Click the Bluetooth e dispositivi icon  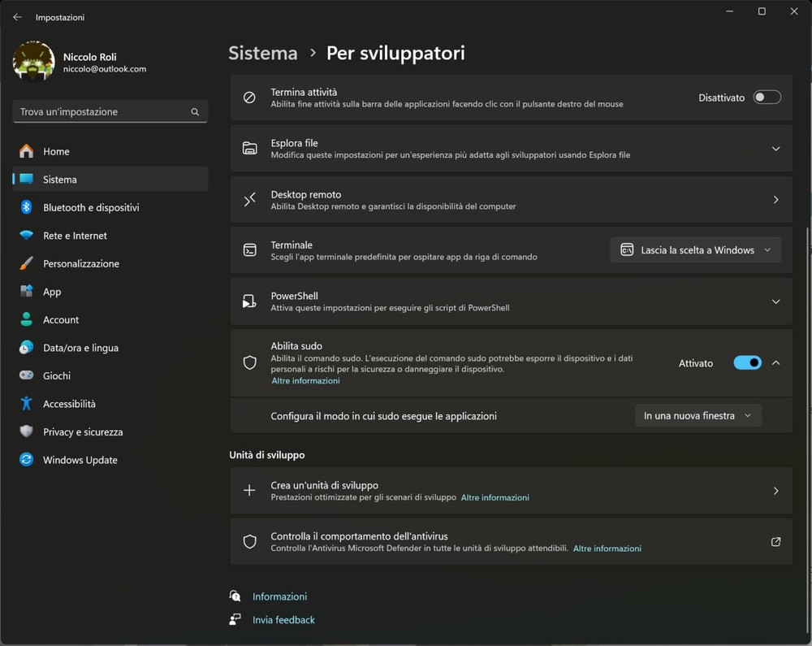(x=27, y=207)
